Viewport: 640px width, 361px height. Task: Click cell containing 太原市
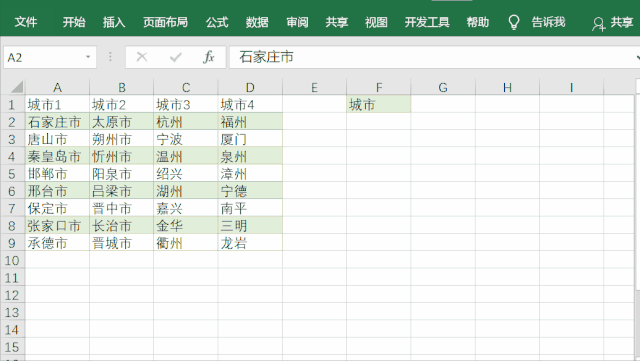point(122,122)
